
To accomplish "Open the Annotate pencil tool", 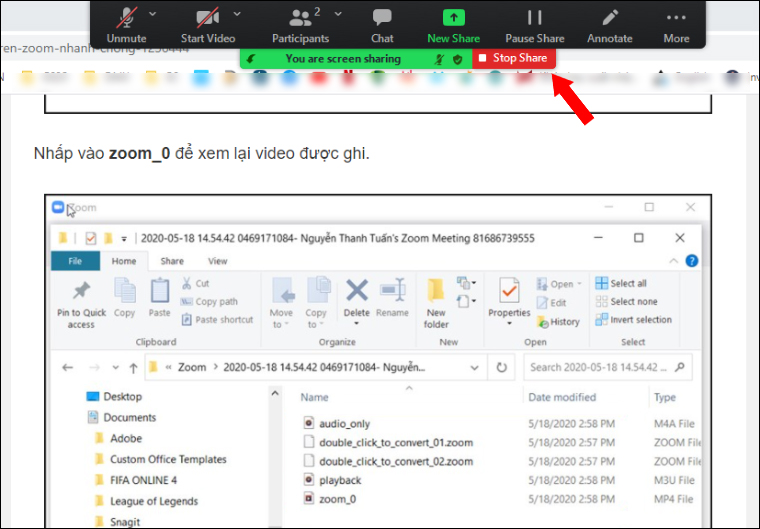I will (x=610, y=18).
